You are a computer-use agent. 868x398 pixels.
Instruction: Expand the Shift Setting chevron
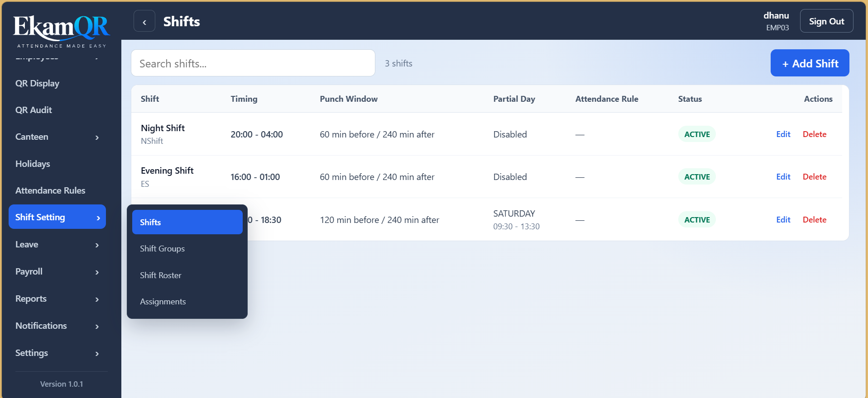[x=98, y=218]
